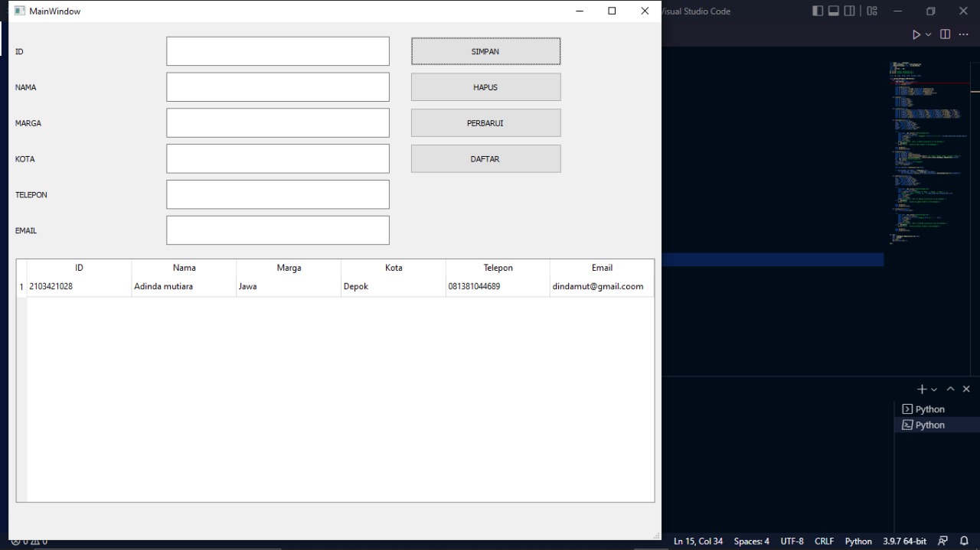Run the Python file using the play icon
The width and height of the screenshot is (980, 550).
point(916,34)
